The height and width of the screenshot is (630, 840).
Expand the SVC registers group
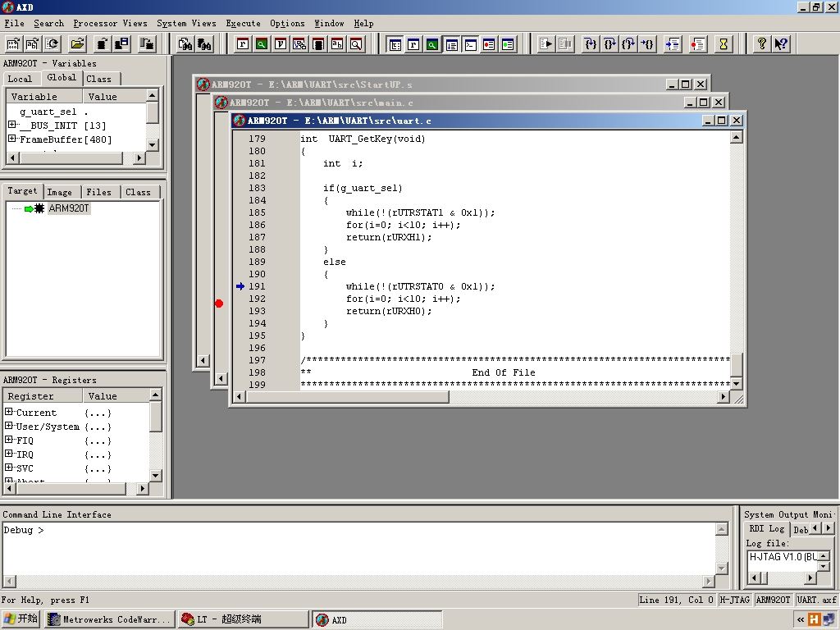[x=8, y=468]
